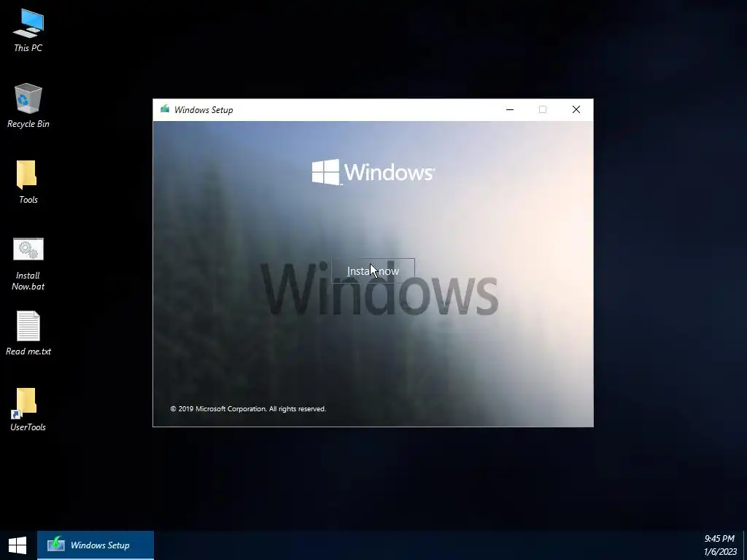Select the Tools folder on desktop
747x560 pixels.
click(28, 182)
